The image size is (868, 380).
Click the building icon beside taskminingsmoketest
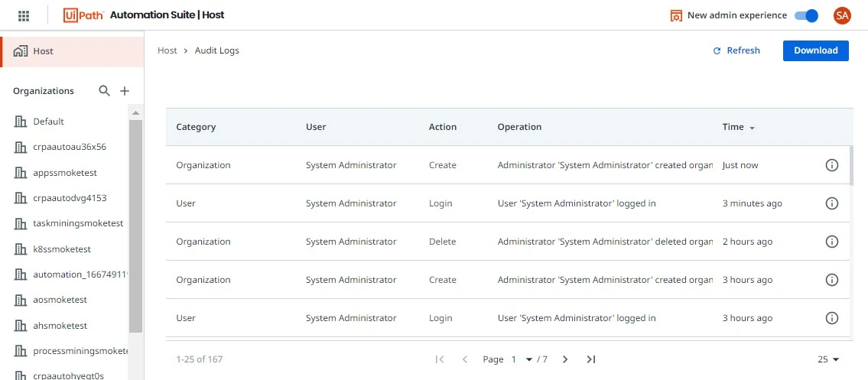coord(20,223)
